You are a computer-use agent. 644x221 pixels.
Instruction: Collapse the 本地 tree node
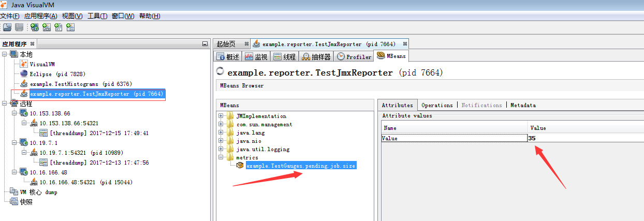point(5,54)
